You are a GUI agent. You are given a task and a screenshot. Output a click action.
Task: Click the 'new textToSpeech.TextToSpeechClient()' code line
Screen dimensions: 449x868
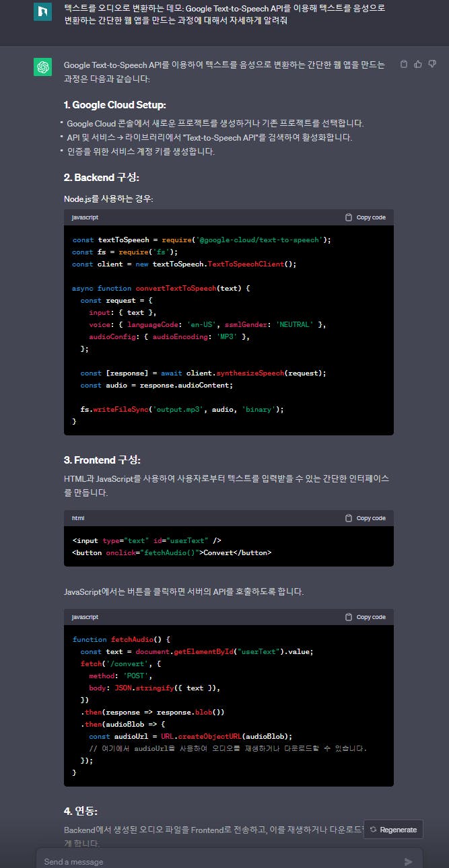pos(184,264)
